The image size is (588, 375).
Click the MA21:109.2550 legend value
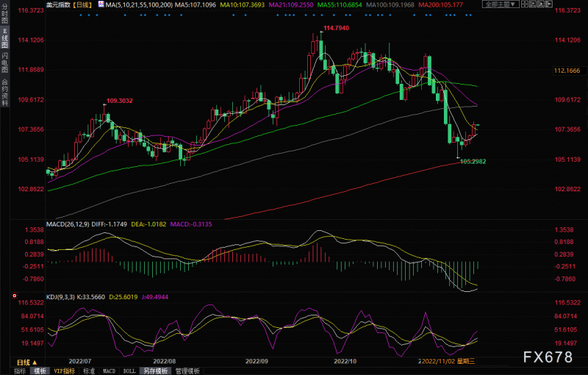pos(290,5)
